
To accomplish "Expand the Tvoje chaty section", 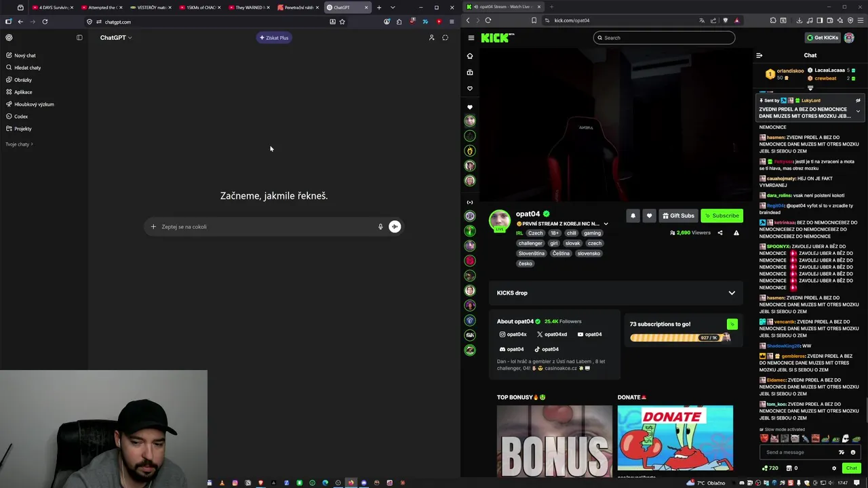I will 19,144.
